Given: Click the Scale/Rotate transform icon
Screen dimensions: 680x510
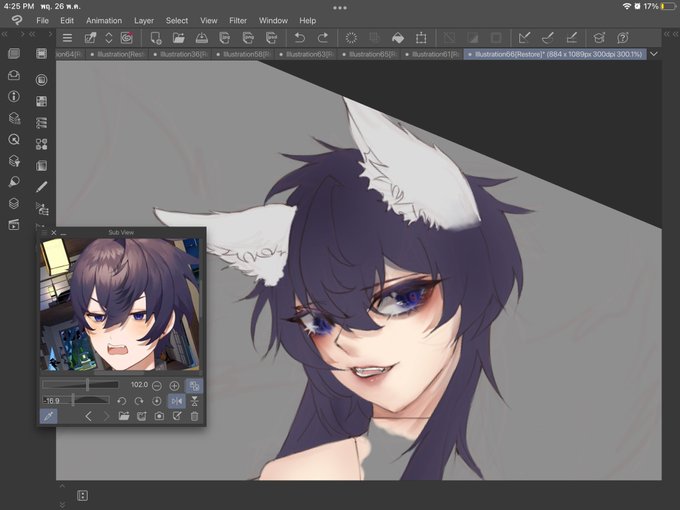Looking at the screenshot, I should [x=421, y=38].
